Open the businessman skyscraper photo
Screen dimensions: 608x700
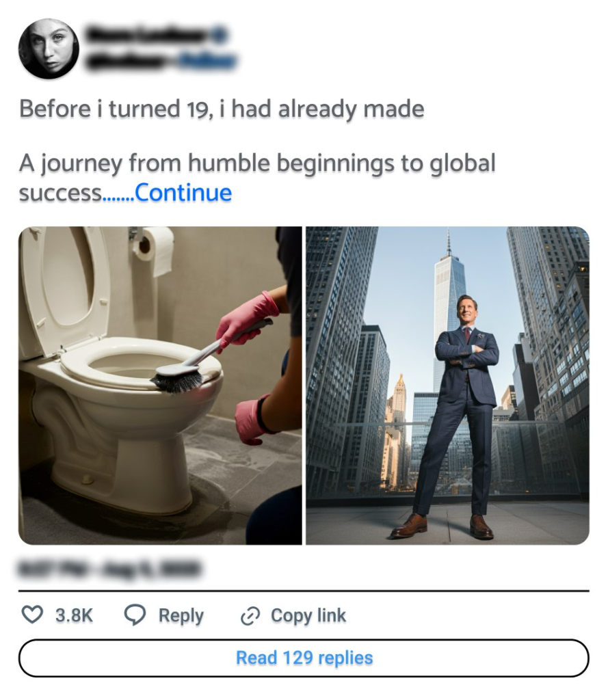[447, 386]
